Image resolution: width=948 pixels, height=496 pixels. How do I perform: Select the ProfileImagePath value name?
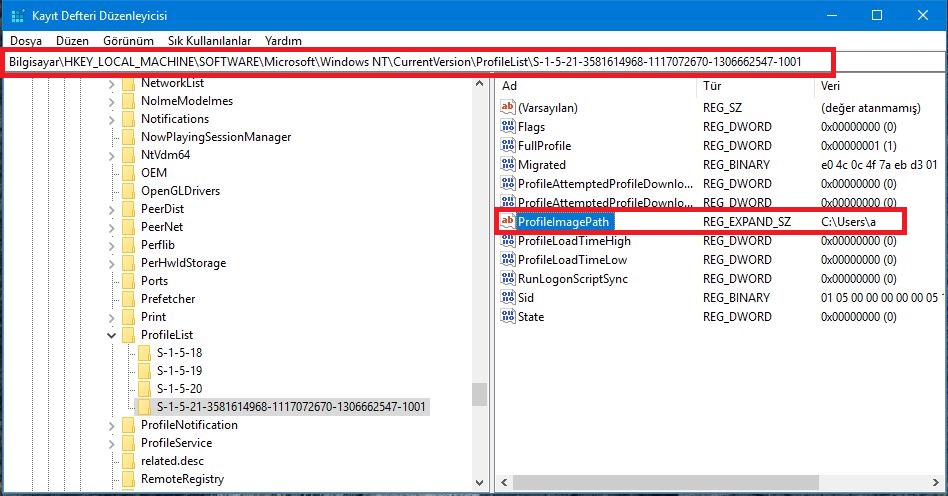coord(563,222)
